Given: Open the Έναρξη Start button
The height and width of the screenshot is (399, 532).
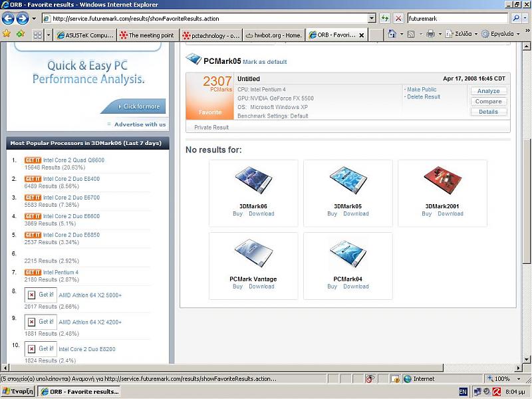Looking at the screenshot, I should click(x=18, y=392).
